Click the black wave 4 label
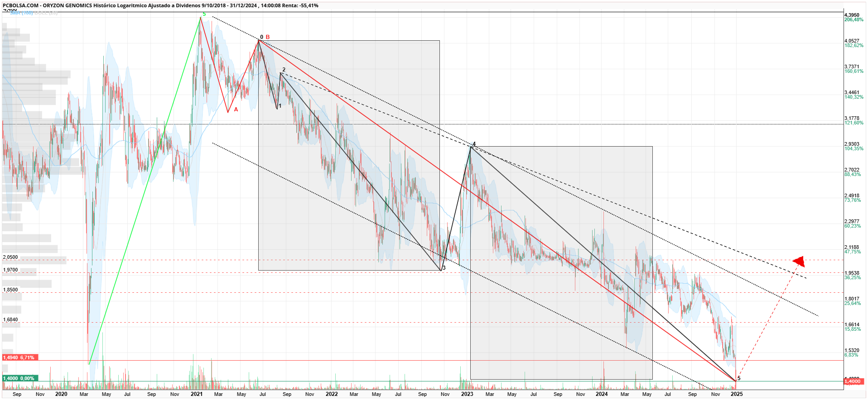Screen dimensions: 868x400 click(x=474, y=144)
